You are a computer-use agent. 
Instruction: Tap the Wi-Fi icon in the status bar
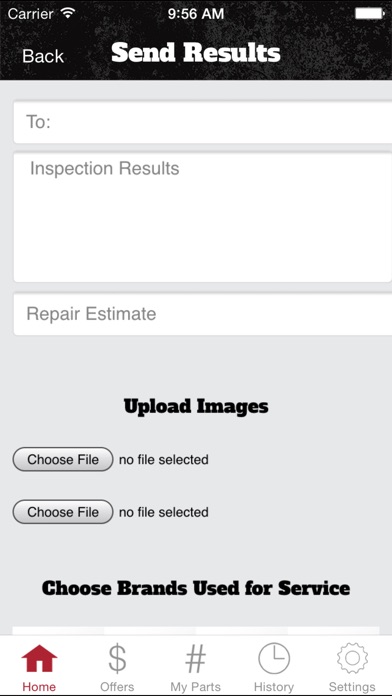[x=68, y=13]
